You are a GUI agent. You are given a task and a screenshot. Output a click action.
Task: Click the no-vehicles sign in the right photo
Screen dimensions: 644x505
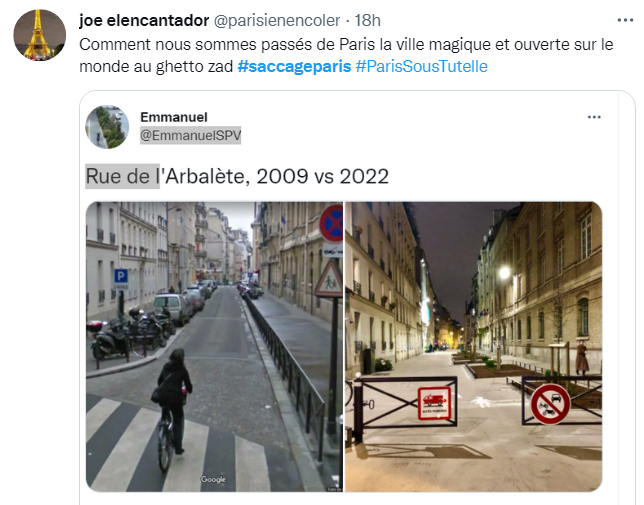click(x=550, y=404)
